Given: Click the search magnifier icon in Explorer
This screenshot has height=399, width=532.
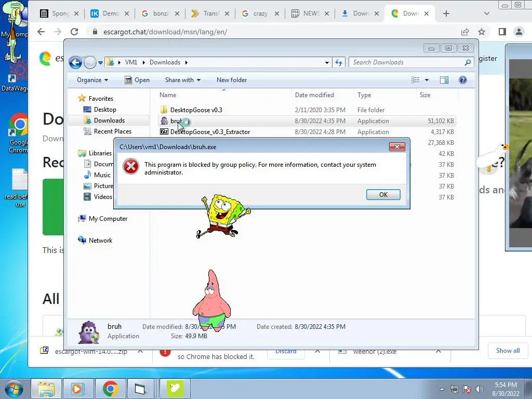Looking at the screenshot, I should tap(468, 62).
